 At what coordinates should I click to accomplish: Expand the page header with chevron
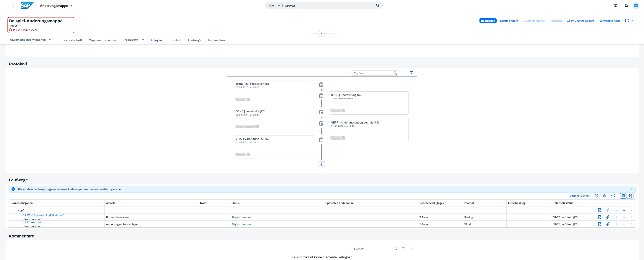(x=322, y=33)
